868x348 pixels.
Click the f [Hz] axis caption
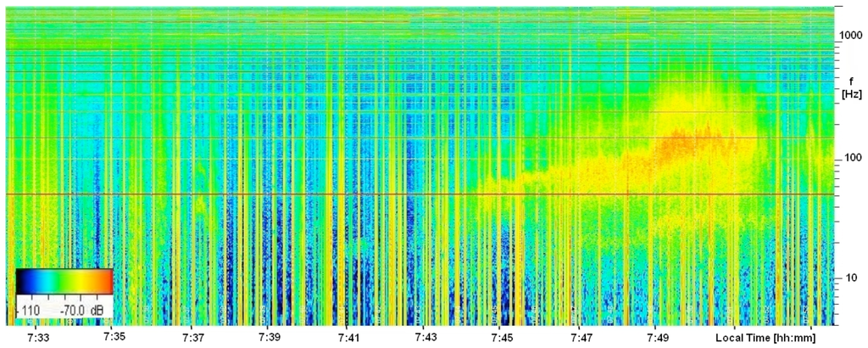point(851,90)
